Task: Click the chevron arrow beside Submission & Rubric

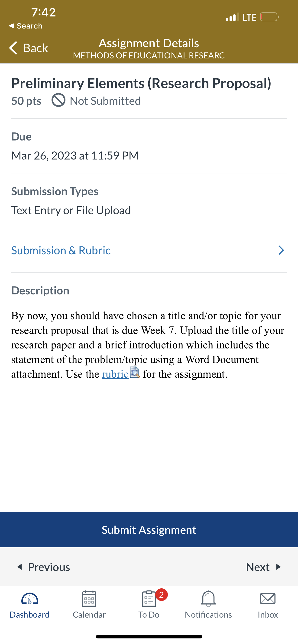Action: [x=281, y=250]
